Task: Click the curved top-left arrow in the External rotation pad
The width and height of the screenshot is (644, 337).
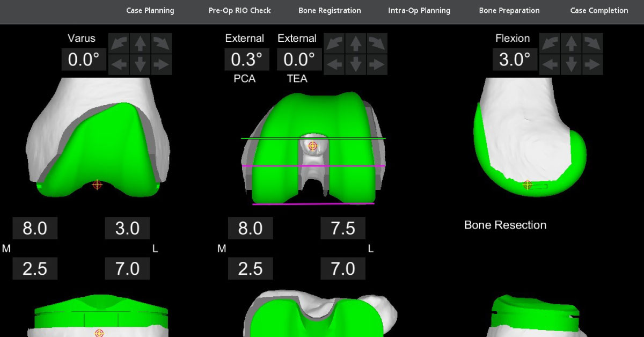Action: pyautogui.click(x=334, y=43)
